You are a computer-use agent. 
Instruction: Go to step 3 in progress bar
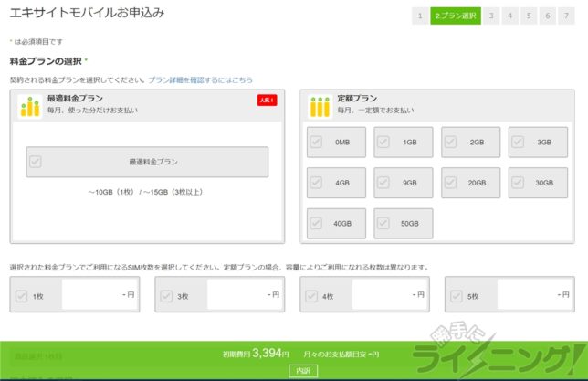pyautogui.click(x=491, y=16)
